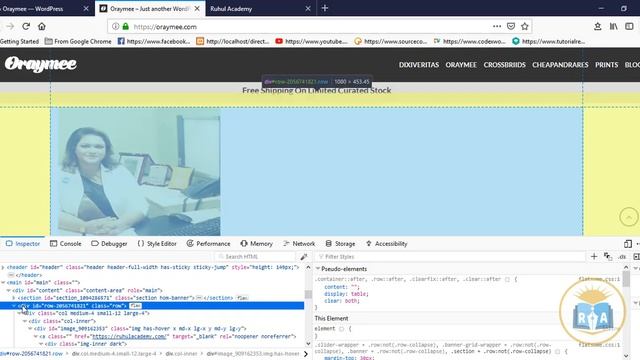The width and height of the screenshot is (640, 360).
Task: Switch to Console devtools tab
Action: [x=66, y=244]
